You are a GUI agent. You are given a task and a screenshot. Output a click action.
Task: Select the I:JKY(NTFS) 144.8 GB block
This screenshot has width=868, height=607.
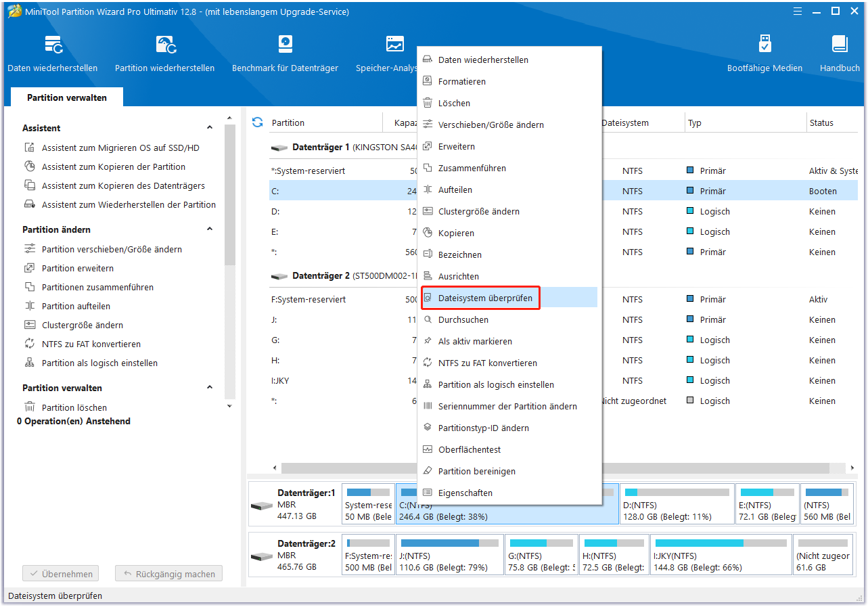[x=720, y=555]
